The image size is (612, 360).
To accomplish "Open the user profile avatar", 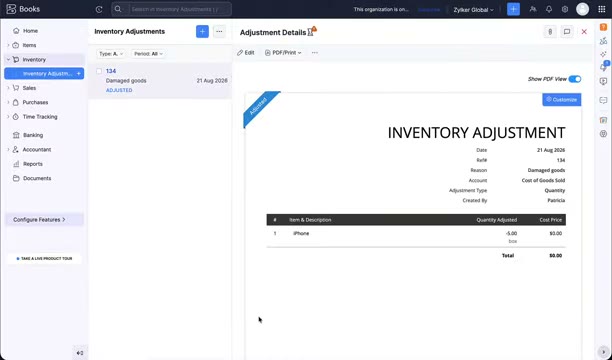I will [x=582, y=9].
